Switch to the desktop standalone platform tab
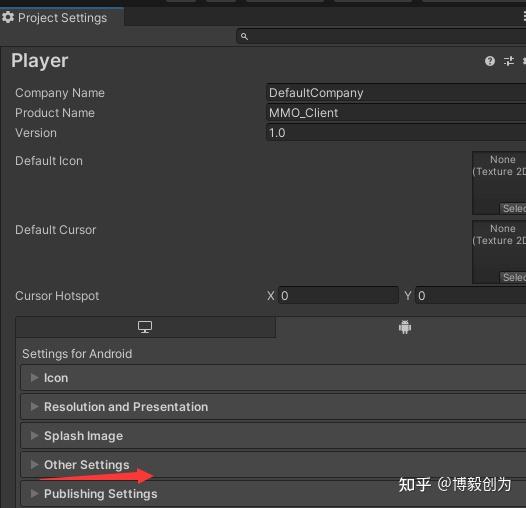The image size is (526, 508). click(145, 327)
